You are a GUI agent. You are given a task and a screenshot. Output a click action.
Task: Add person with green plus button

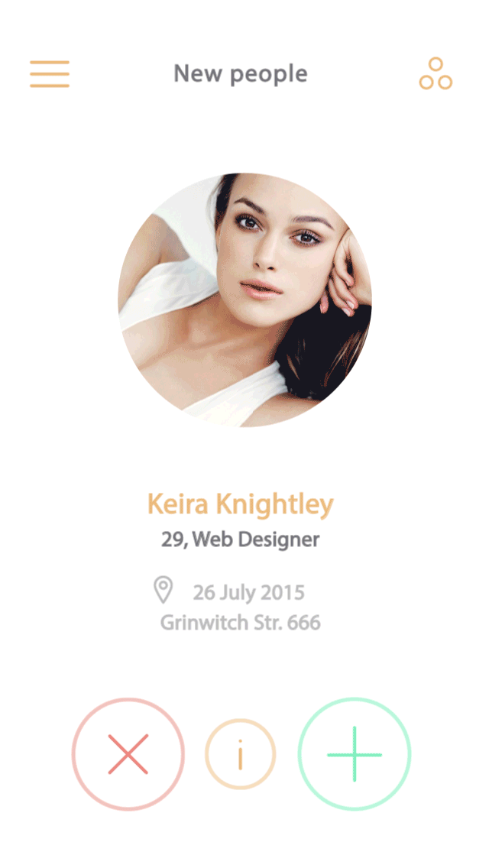(355, 753)
